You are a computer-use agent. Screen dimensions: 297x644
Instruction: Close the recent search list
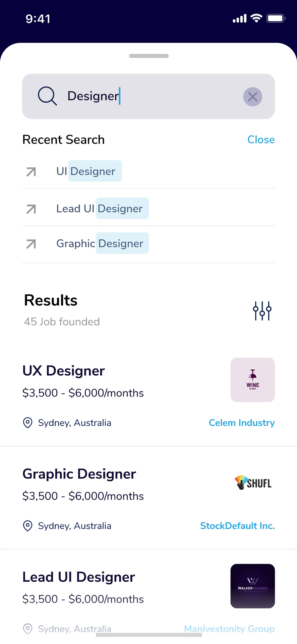261,140
